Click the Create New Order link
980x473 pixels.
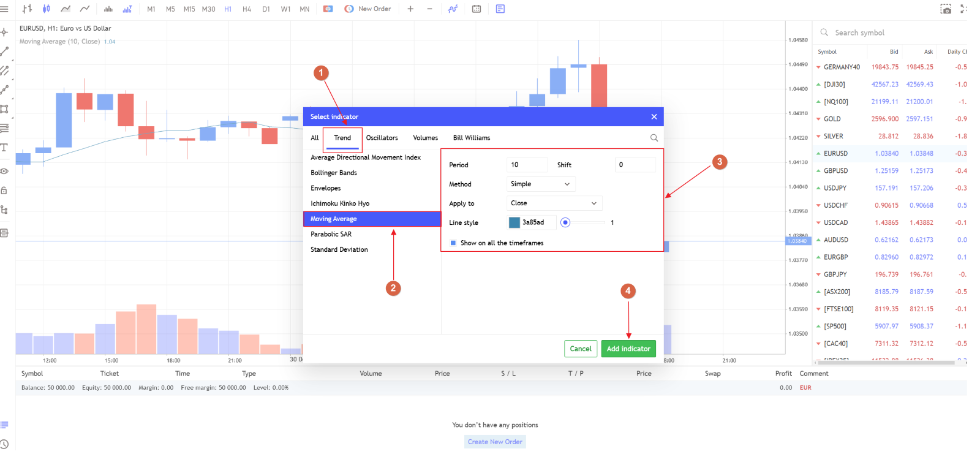click(x=495, y=442)
